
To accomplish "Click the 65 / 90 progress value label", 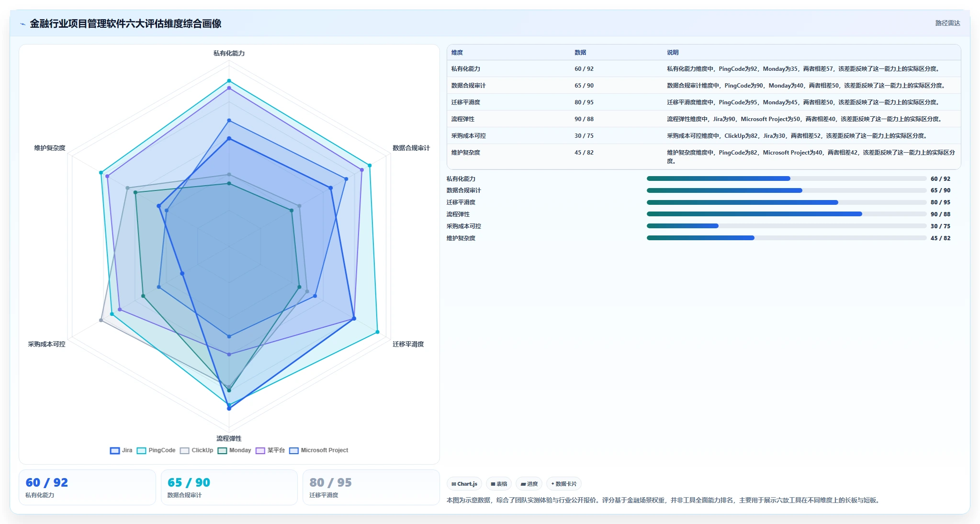I will pyautogui.click(x=940, y=190).
